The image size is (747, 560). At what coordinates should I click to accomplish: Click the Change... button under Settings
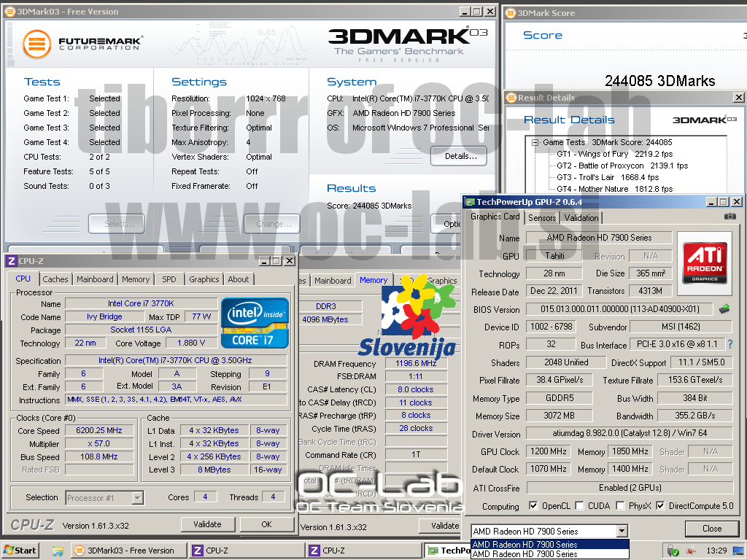click(272, 224)
